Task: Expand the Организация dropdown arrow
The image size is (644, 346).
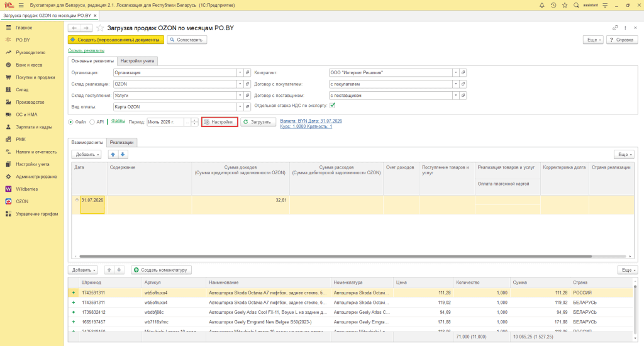Action: point(240,72)
